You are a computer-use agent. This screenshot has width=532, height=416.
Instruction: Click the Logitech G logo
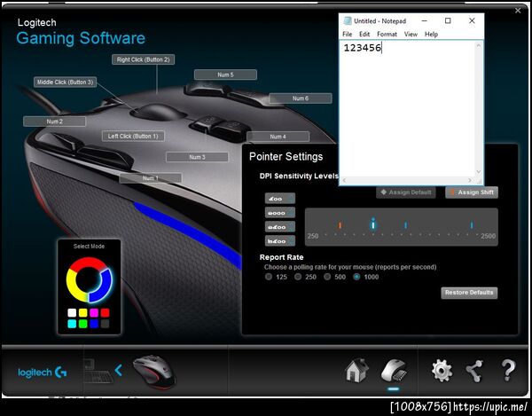click(x=43, y=373)
